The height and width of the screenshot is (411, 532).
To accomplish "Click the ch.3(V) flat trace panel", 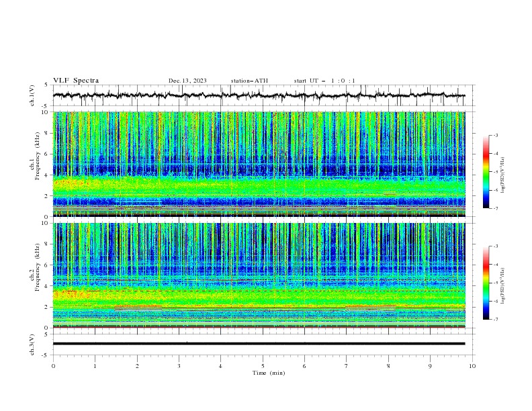I will tap(263, 345).
